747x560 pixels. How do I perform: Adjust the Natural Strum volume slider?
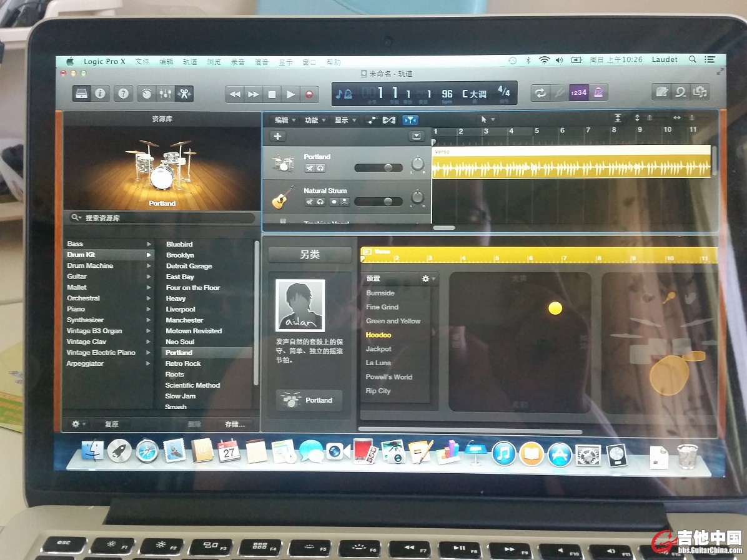pyautogui.click(x=378, y=202)
